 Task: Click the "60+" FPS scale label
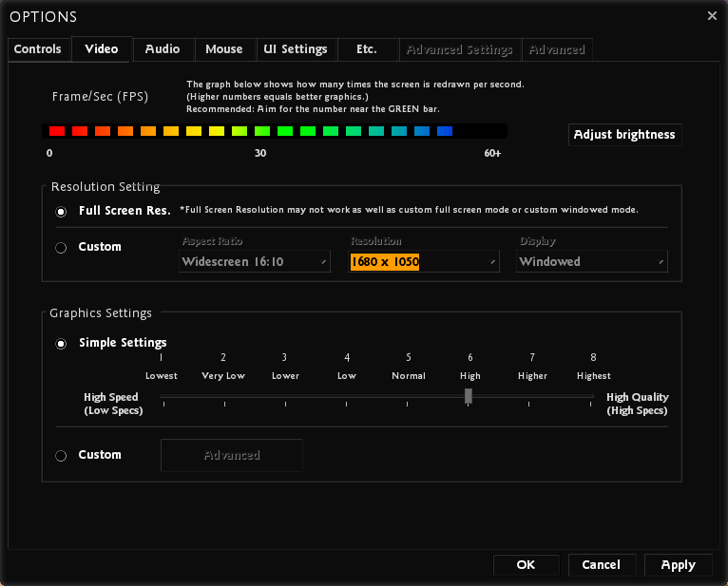[492, 153]
